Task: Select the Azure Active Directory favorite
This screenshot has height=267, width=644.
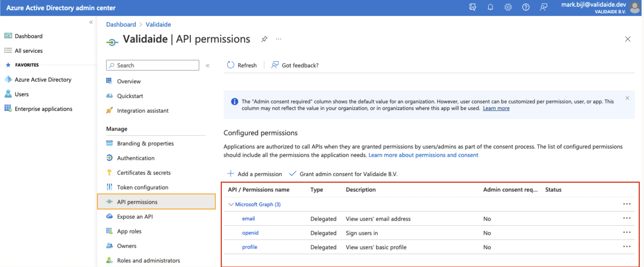Action: (x=43, y=79)
